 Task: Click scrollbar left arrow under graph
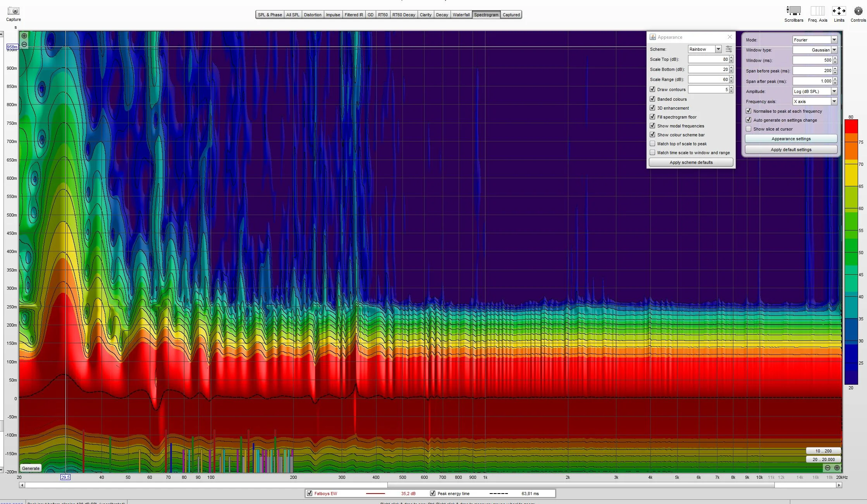pyautogui.click(x=22, y=485)
